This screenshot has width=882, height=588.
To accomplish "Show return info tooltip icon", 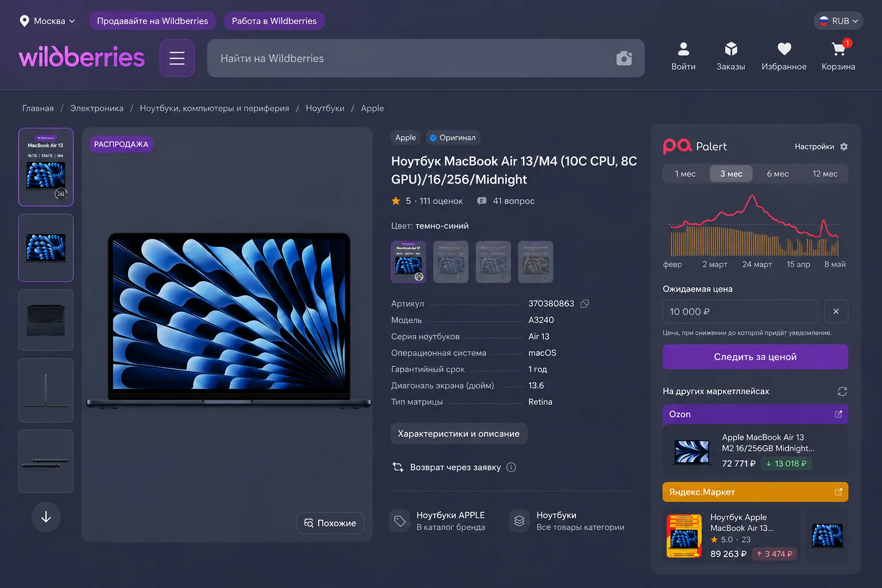I will point(511,467).
